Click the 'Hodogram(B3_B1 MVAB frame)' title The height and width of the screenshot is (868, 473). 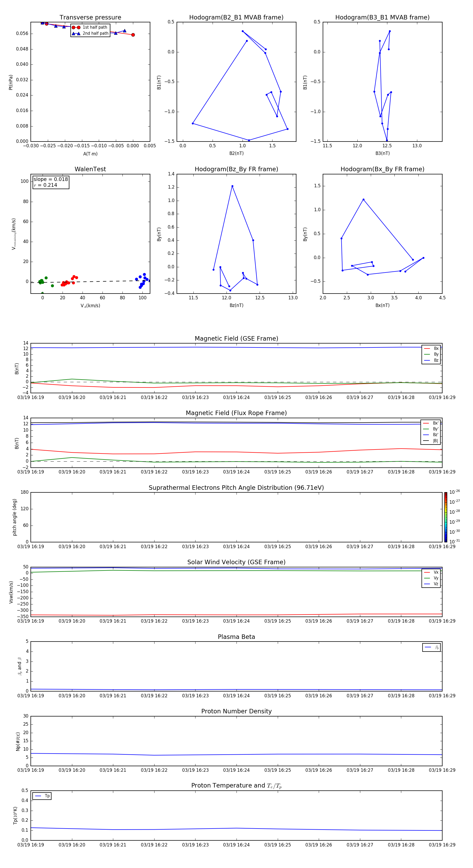point(382,18)
